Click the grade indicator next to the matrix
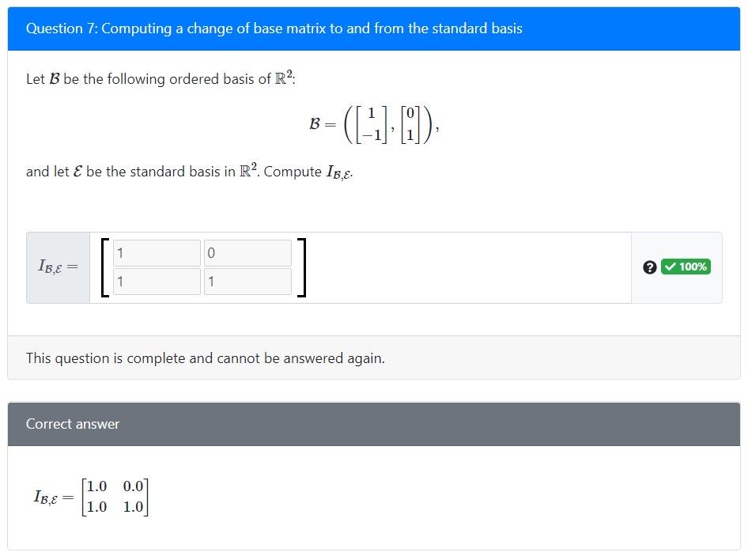The image size is (748, 560). click(685, 267)
